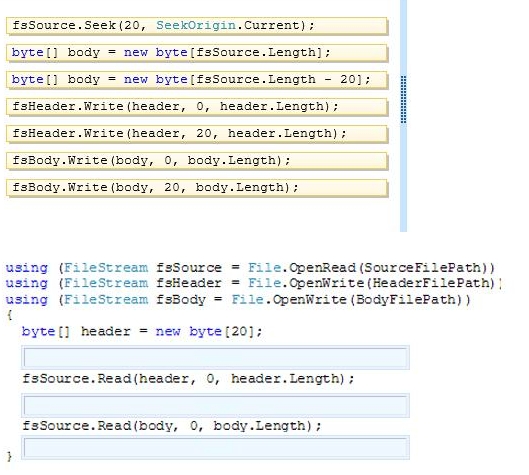Click the first empty answer slot
This screenshot has width=529, height=475.
pyautogui.click(x=216, y=357)
